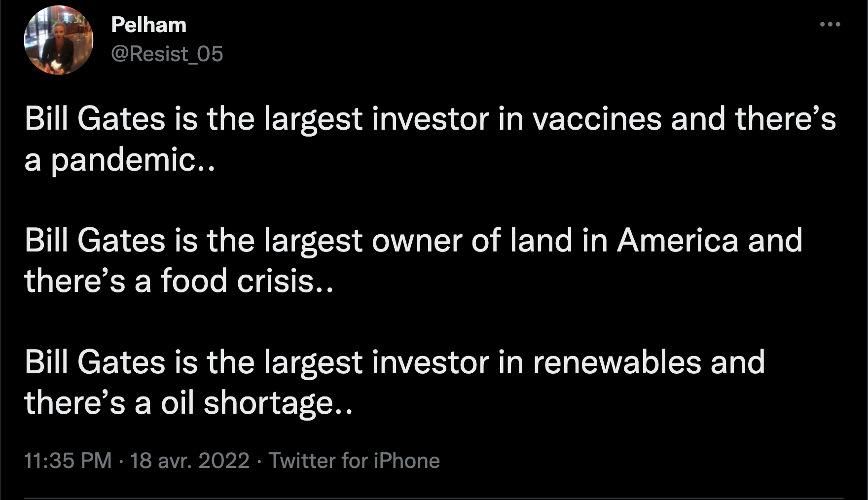The height and width of the screenshot is (500, 868).
Task: Open the three-dot more options menu
Action: point(830,24)
